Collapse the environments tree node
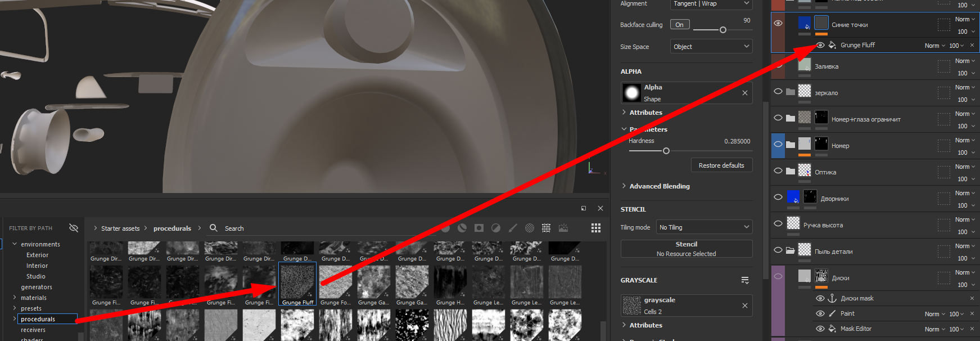Screen dimensions: 980x341 [x=15, y=244]
